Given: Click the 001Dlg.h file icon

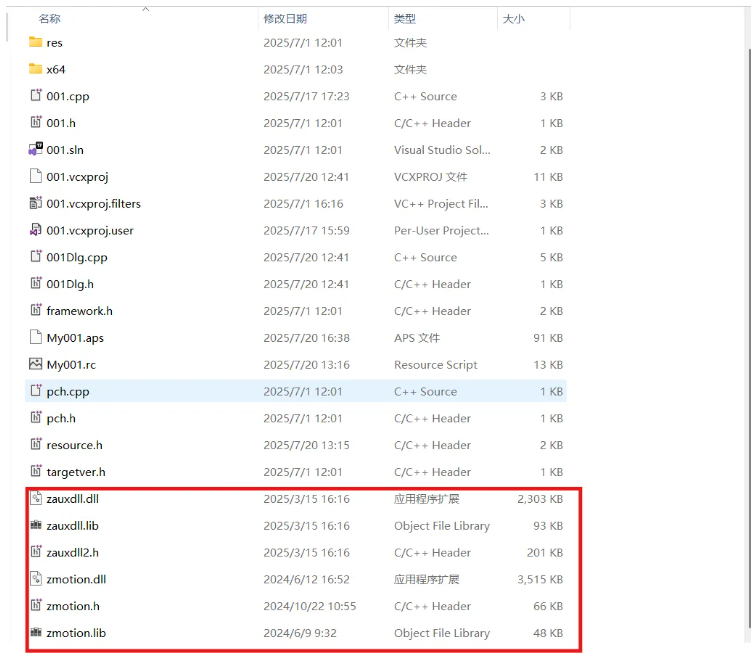Looking at the screenshot, I should click(36, 283).
